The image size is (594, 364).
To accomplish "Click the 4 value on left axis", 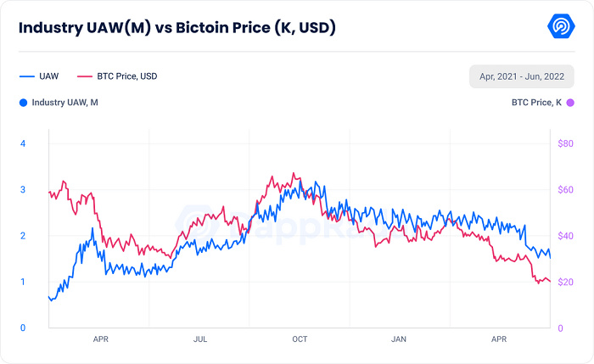I will pos(23,143).
